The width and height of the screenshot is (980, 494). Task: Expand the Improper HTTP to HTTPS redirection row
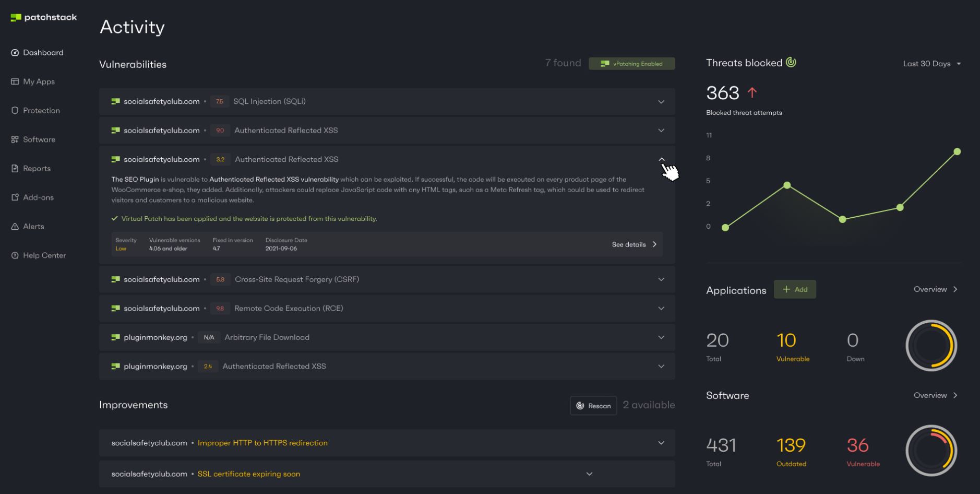(661, 443)
